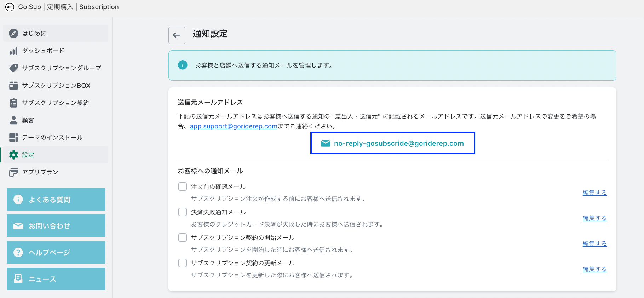Toggle the 決済失敗通知メール checkbox
Image resolution: width=644 pixels, height=298 pixels.
pos(183,212)
